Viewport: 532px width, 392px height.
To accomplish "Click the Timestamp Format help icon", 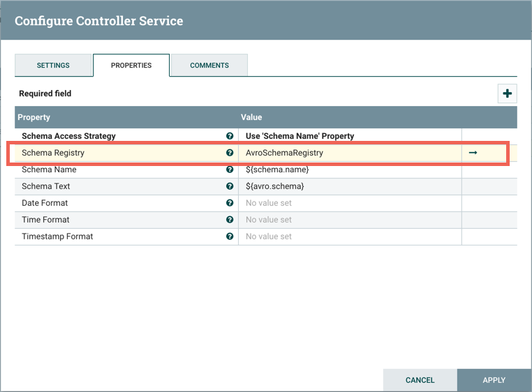I will tap(230, 236).
